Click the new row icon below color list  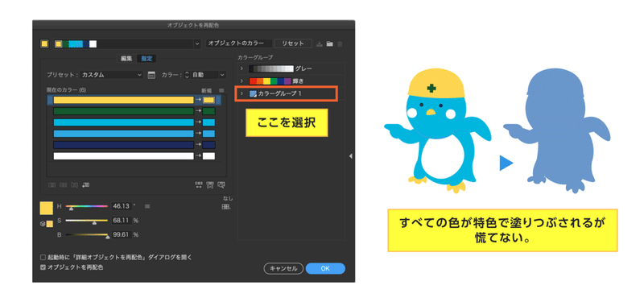[x=86, y=185]
